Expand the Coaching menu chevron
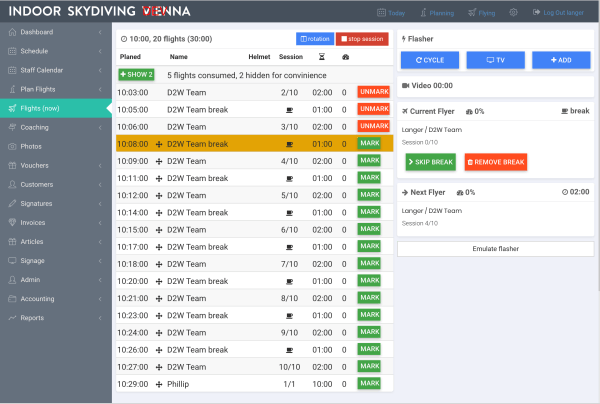Screen dimensions: 600x404 coord(100,127)
